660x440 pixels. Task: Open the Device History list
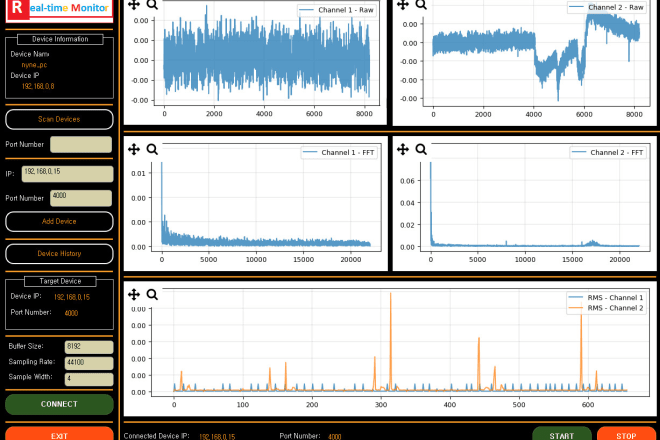[x=59, y=253]
